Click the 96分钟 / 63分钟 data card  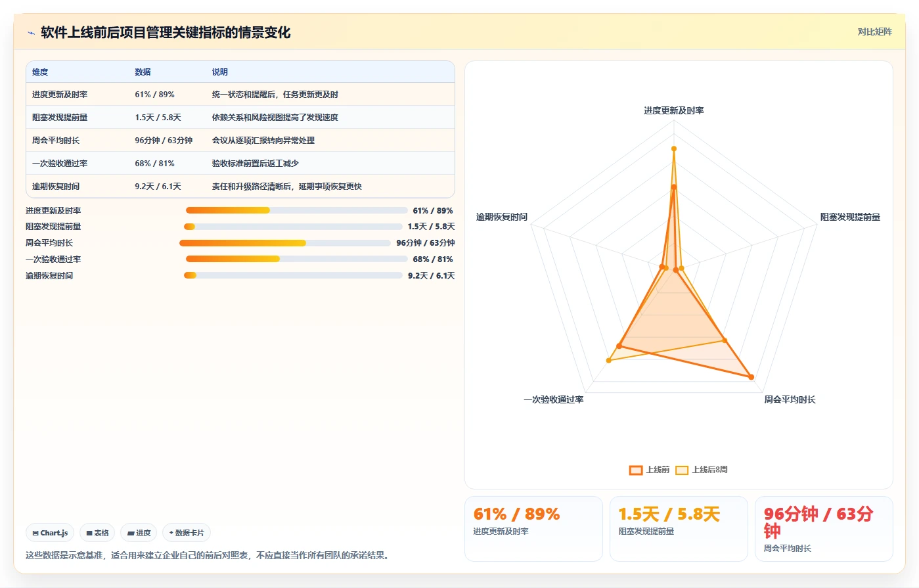pos(824,529)
